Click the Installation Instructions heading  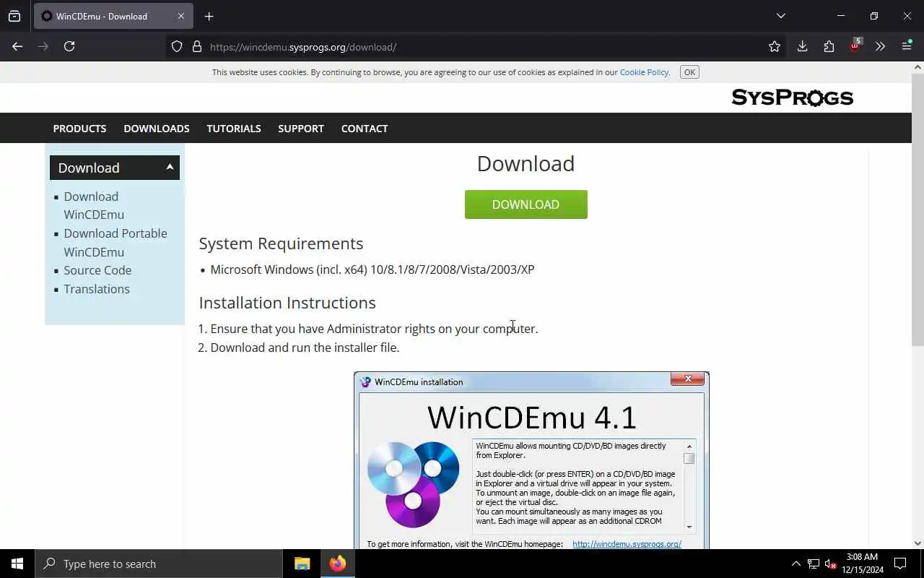click(287, 303)
